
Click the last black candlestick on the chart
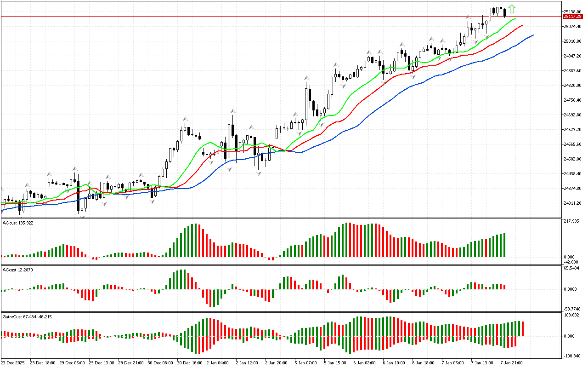click(x=505, y=13)
